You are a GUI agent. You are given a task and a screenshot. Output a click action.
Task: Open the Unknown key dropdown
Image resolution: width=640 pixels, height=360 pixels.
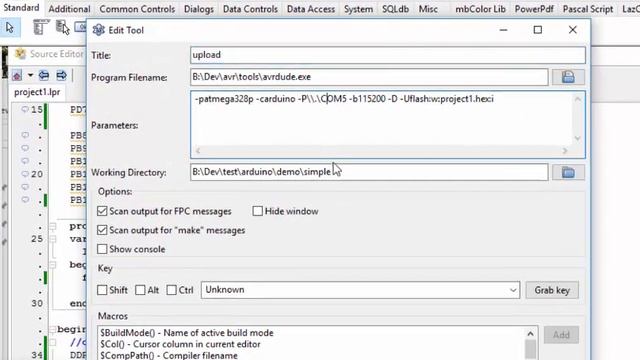pos(513,290)
